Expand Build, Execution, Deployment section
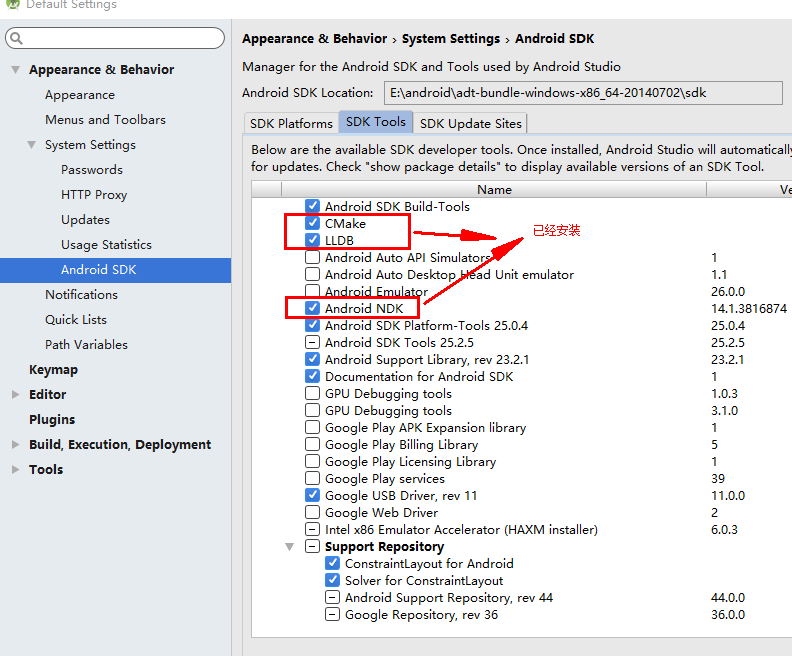 coord(16,444)
